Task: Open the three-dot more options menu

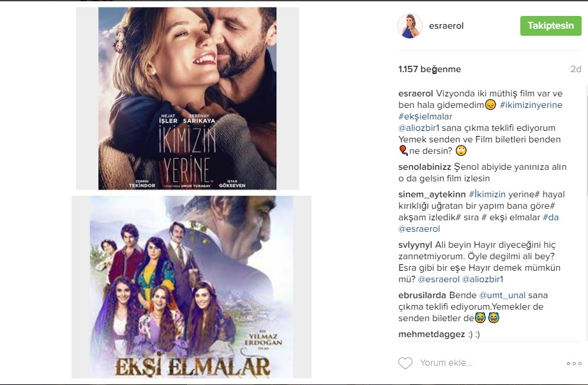Action: (574, 363)
